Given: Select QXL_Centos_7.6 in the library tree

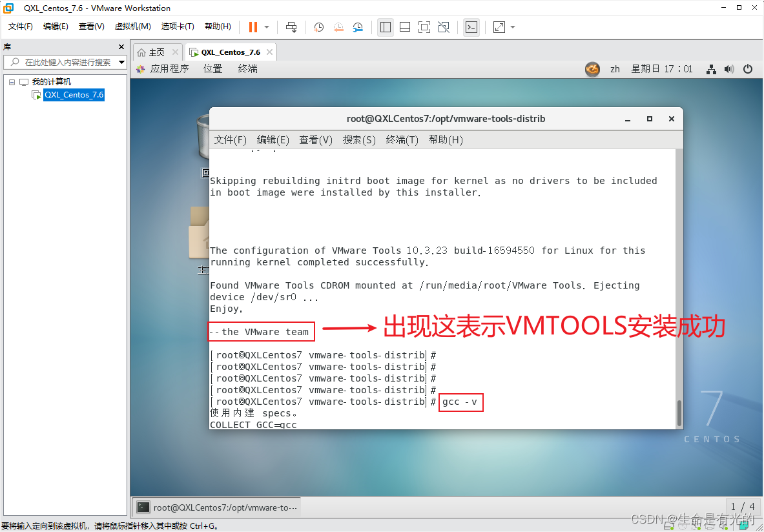Looking at the screenshot, I should tap(74, 95).
